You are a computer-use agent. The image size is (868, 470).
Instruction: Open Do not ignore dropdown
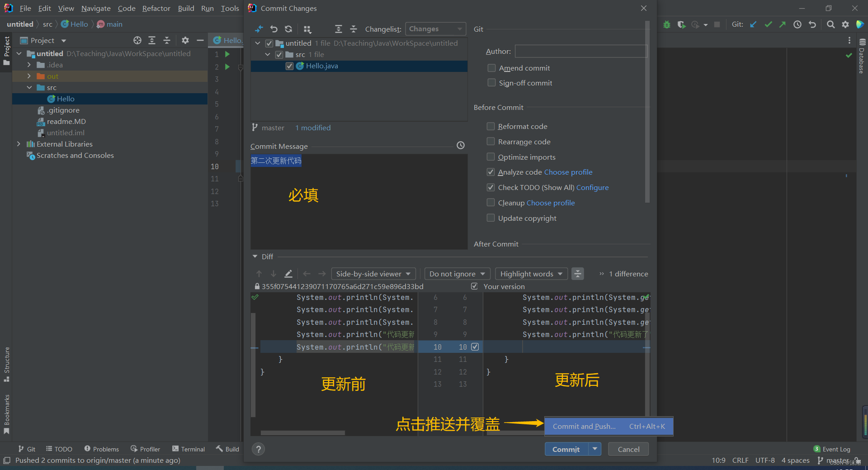point(457,274)
